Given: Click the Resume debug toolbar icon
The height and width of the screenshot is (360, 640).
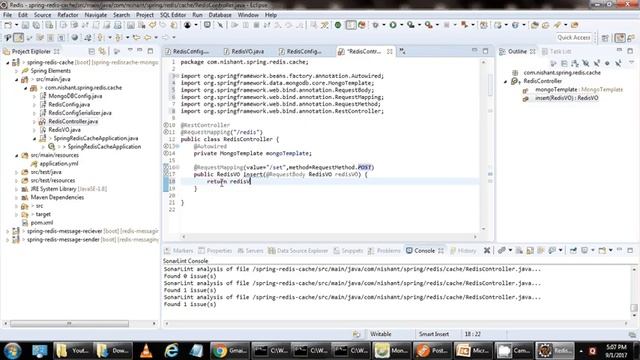Looking at the screenshot, I should (x=235, y=25).
